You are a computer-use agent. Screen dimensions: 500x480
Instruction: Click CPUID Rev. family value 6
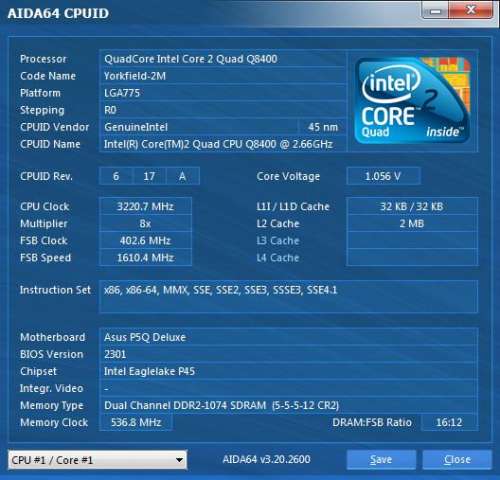tap(116, 176)
